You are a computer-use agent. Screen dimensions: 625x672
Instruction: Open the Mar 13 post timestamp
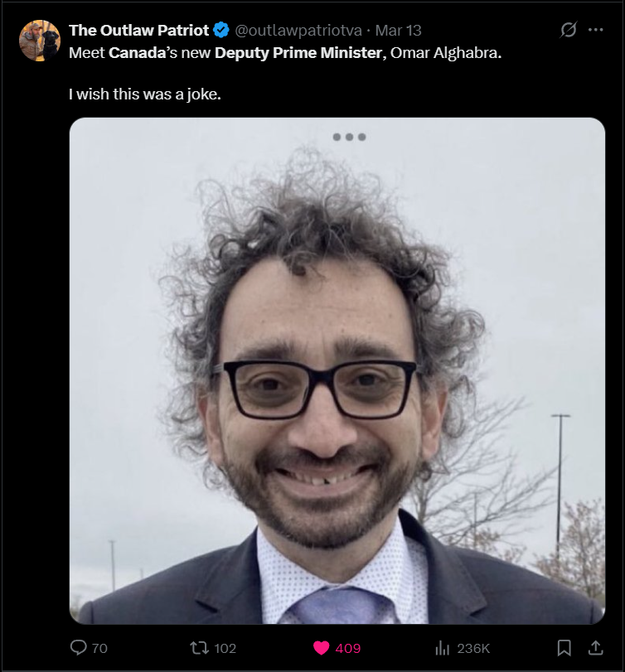click(x=398, y=31)
